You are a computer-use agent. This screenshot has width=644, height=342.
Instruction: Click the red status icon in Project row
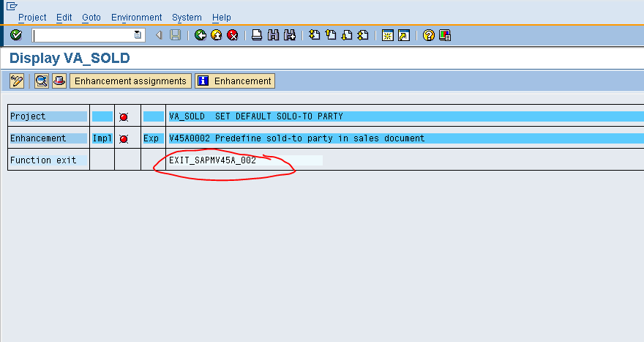[124, 117]
